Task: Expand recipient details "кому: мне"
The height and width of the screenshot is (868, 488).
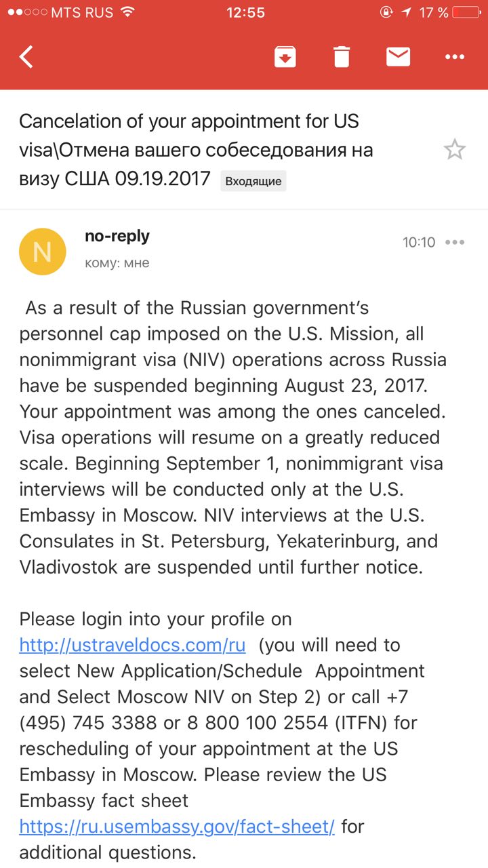Action: tap(117, 263)
